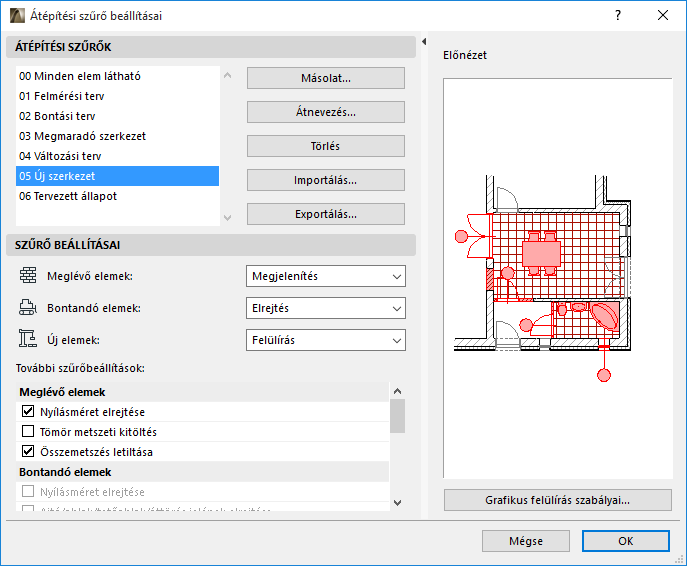
Task: Collapse the SZŰRŐ BEÁLLÍTÁSAI section header
Action: (x=211, y=245)
